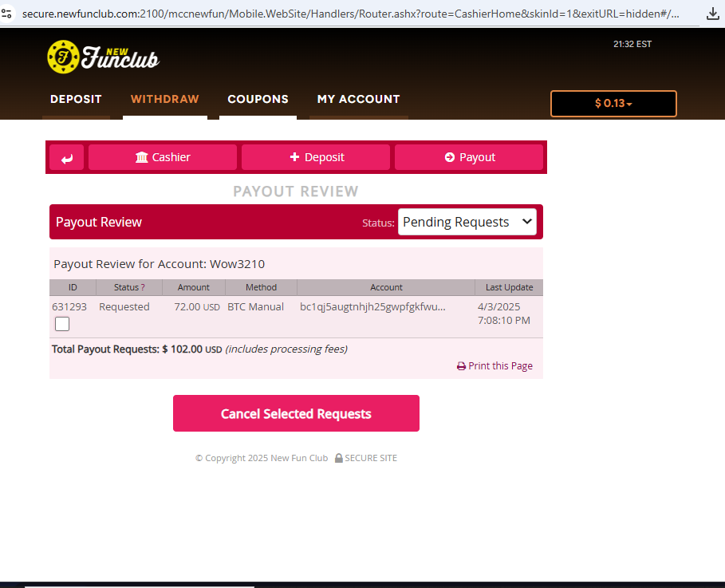The width and height of the screenshot is (725, 588).
Task: Click the back arrow button in cashier bar
Action: [x=66, y=157]
